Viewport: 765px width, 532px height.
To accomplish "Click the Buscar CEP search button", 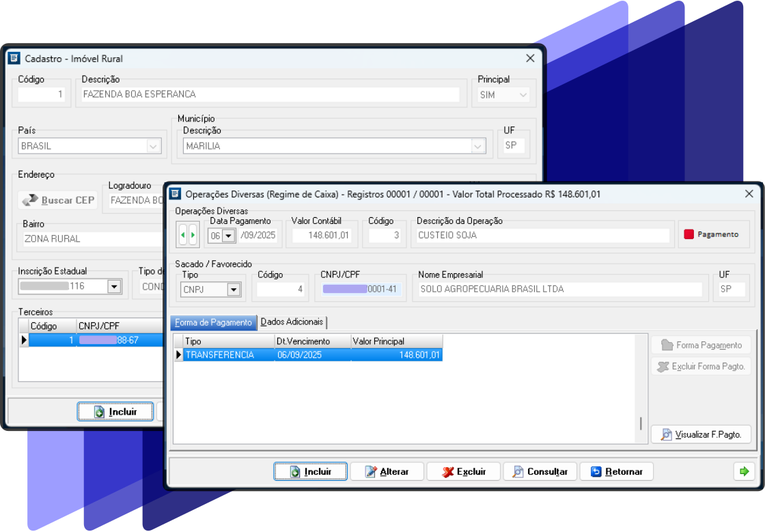I will (x=58, y=201).
